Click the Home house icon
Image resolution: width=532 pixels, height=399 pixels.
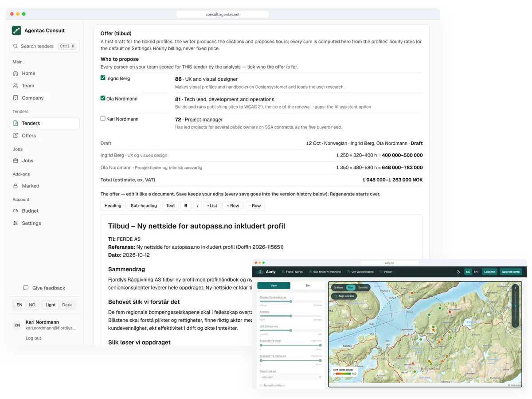coord(16,73)
